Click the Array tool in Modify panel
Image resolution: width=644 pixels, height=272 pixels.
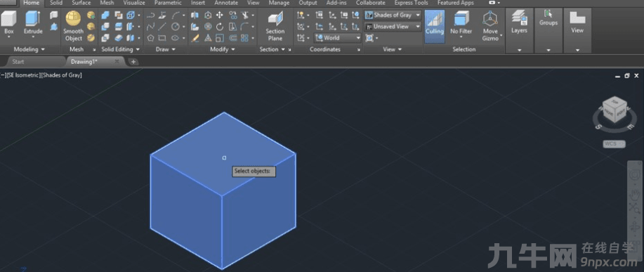pyautogui.click(x=245, y=38)
